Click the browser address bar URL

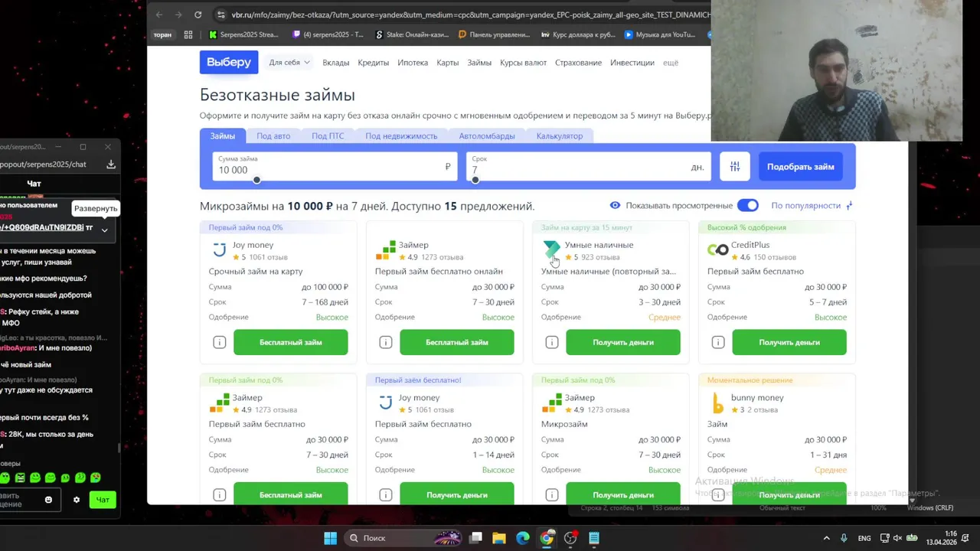(470, 15)
